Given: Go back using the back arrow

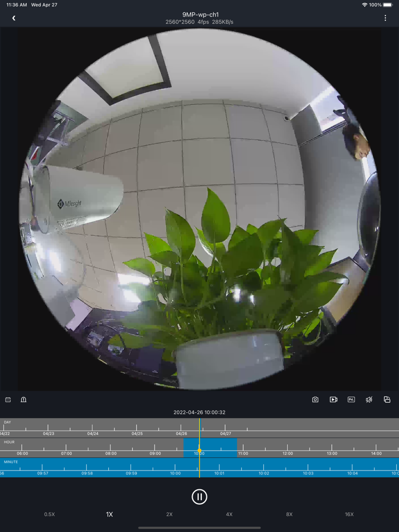Looking at the screenshot, I should click(x=14, y=18).
